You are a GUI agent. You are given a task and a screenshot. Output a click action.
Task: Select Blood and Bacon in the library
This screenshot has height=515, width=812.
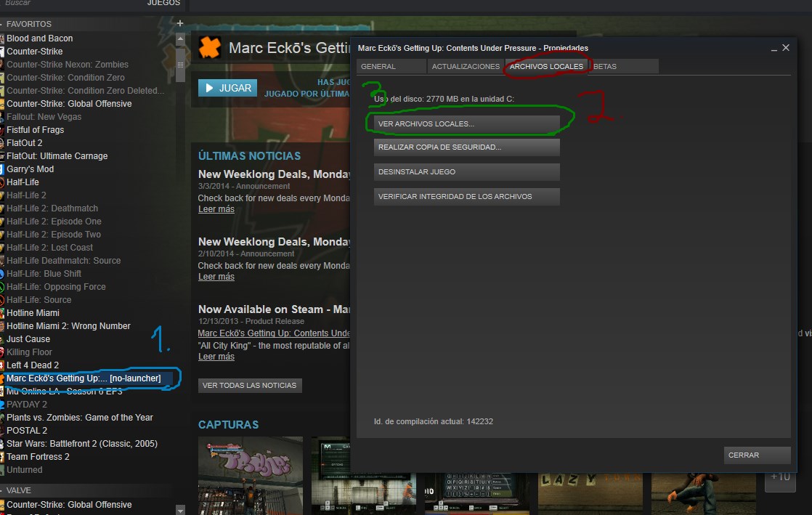(x=39, y=38)
